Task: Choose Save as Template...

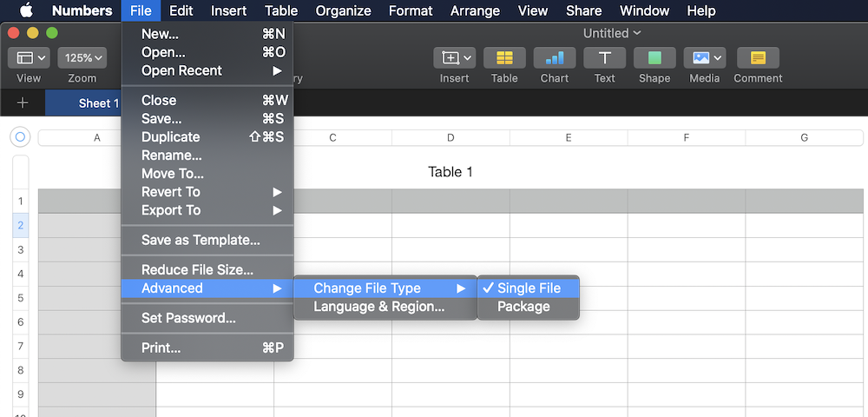Action: coord(207,241)
